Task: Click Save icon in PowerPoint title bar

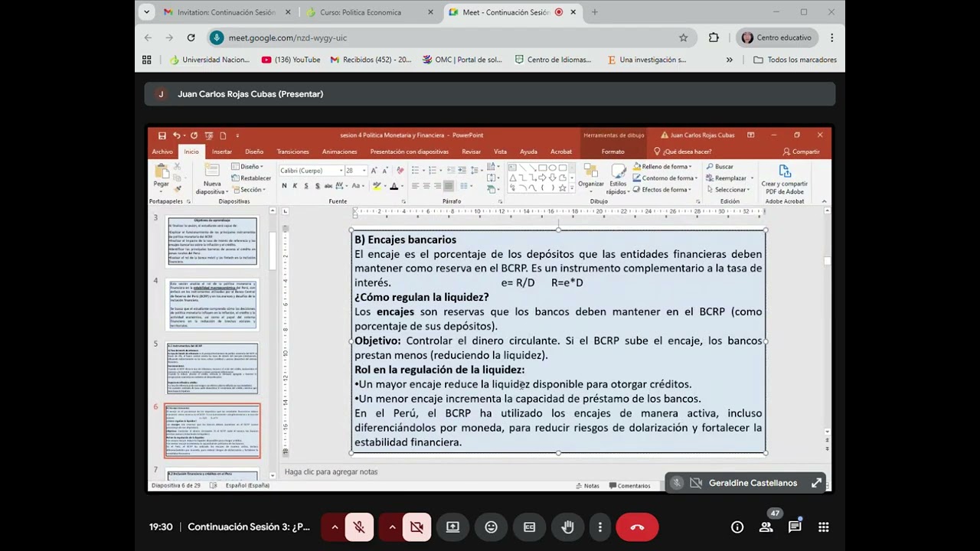Action: tap(162, 135)
